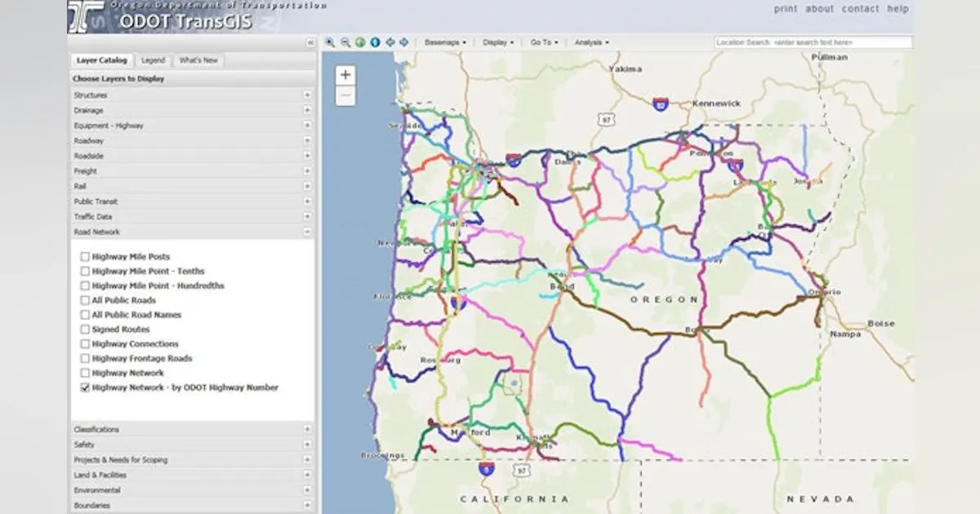
Task: Expand the Roadway layer group
Action: point(307,140)
